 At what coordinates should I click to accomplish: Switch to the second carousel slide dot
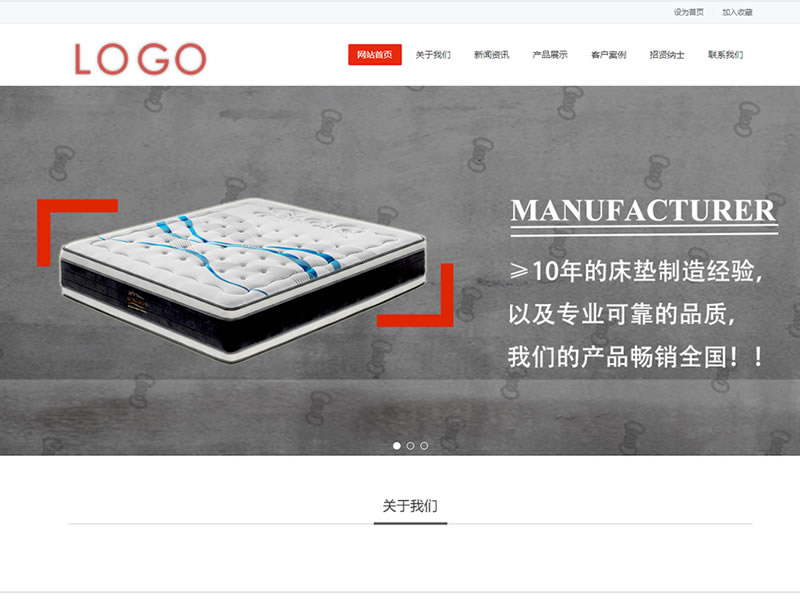(410, 445)
